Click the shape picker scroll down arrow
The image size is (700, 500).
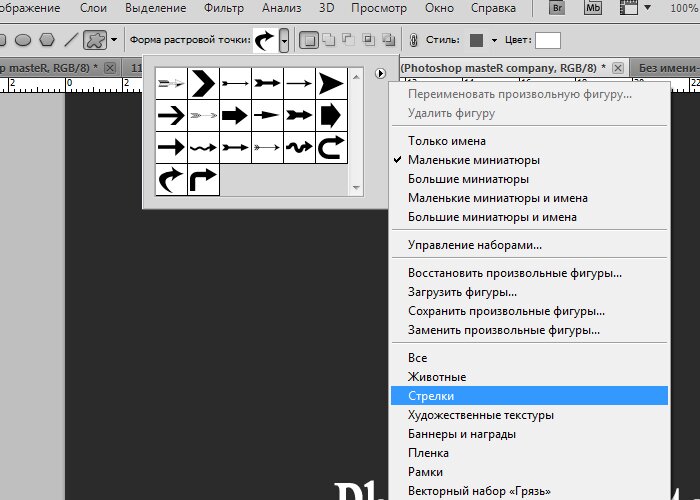pyautogui.click(x=355, y=187)
